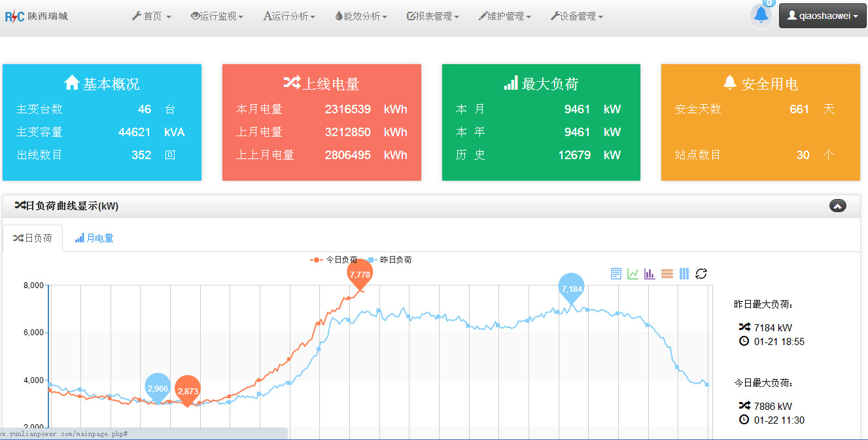Image resolution: width=868 pixels, height=440 pixels.
Task: Select the data table view icon
Action: click(x=616, y=274)
